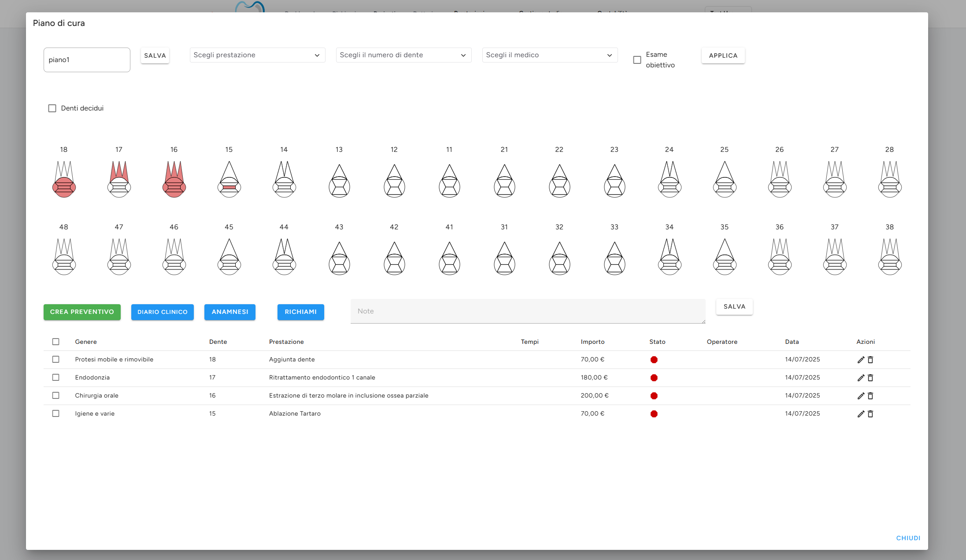This screenshot has width=966, height=560.
Task: Enable the Denti decidui checkbox
Action: [x=52, y=108]
